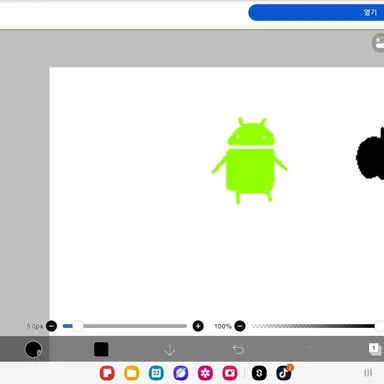Open the pink Gallery flower app
The height and width of the screenshot is (384, 384).
coord(205,373)
